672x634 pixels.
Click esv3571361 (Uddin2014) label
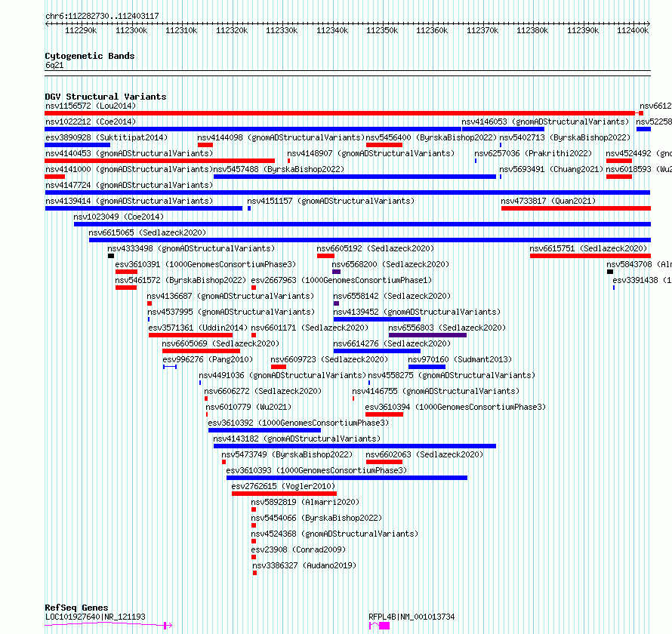(199, 328)
